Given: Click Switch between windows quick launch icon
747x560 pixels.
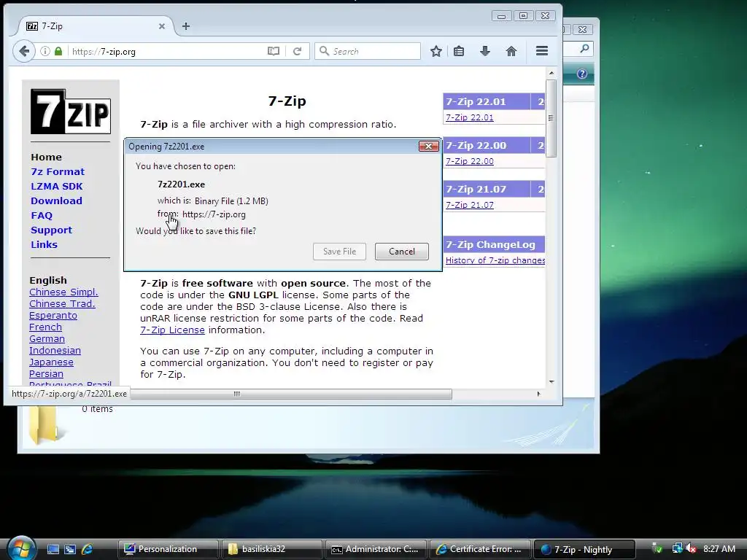Looking at the screenshot, I should coord(70,549).
